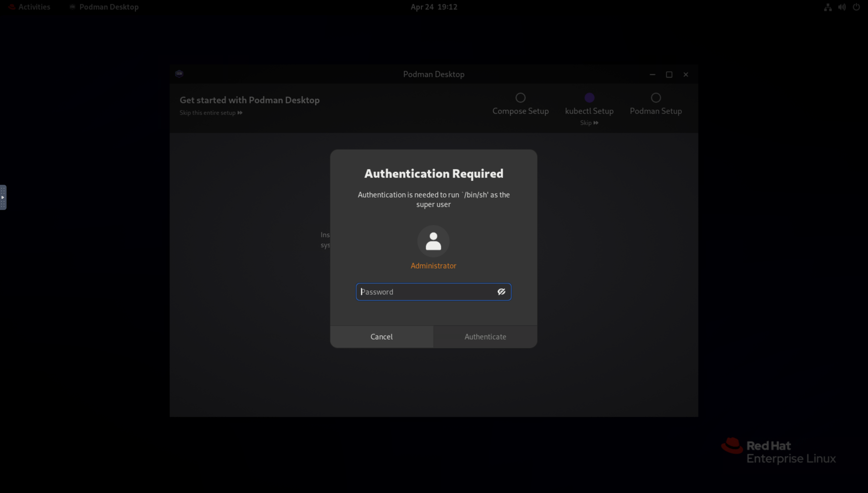Toggle password visibility eye icon
Image resolution: width=868 pixels, height=493 pixels.
[501, 292]
